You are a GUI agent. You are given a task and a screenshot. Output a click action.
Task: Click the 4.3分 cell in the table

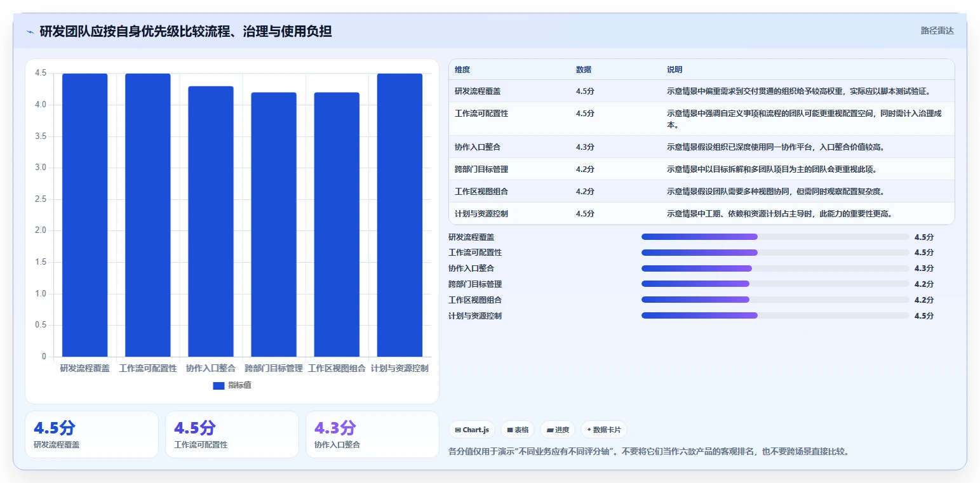585,147
